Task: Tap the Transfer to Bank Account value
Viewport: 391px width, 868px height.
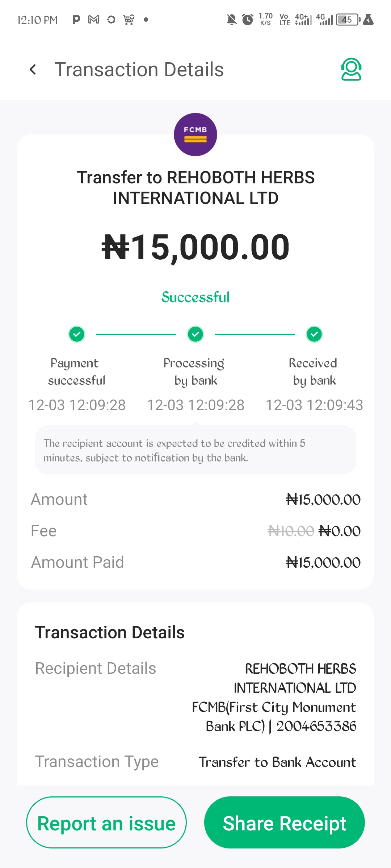Action: tap(278, 762)
